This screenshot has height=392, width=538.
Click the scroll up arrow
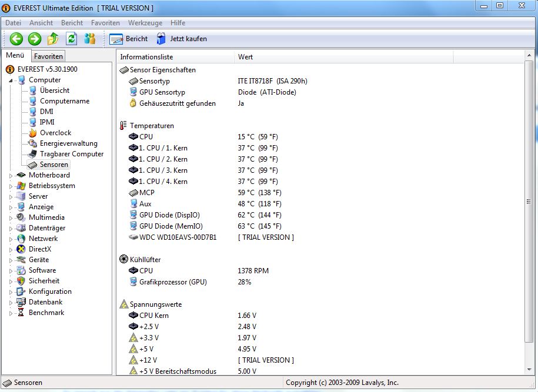pos(529,55)
